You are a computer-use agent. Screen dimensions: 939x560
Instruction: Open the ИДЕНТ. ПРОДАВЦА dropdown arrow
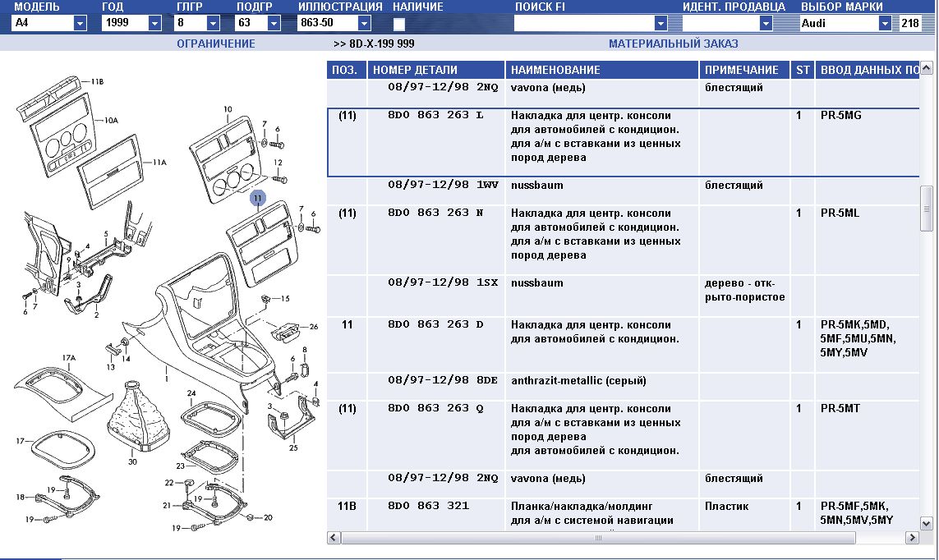[766, 23]
